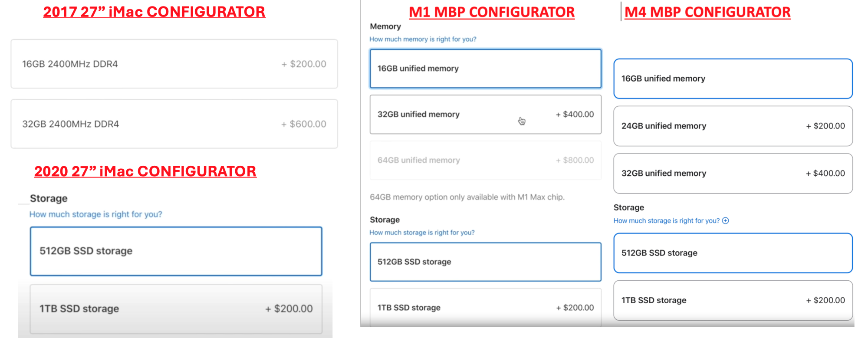Select 512GB SSD storage in M1 MBP configurator

coord(485,262)
